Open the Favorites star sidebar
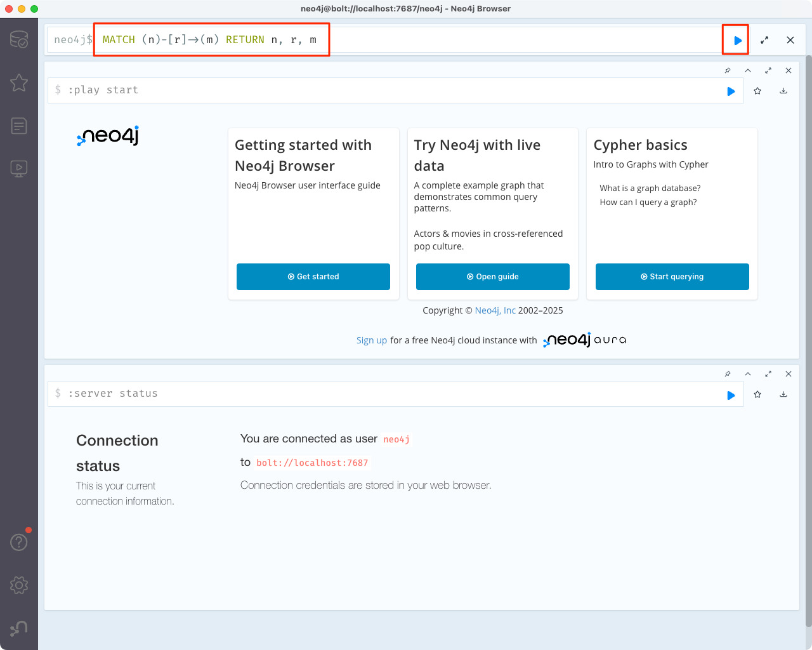 [19, 83]
